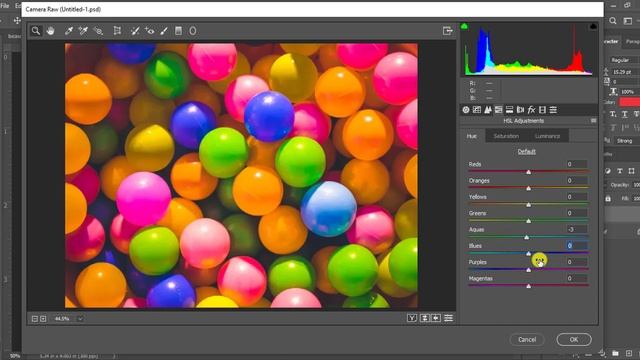The height and width of the screenshot is (360, 640).
Task: Click the Default link
Action: pos(527,151)
